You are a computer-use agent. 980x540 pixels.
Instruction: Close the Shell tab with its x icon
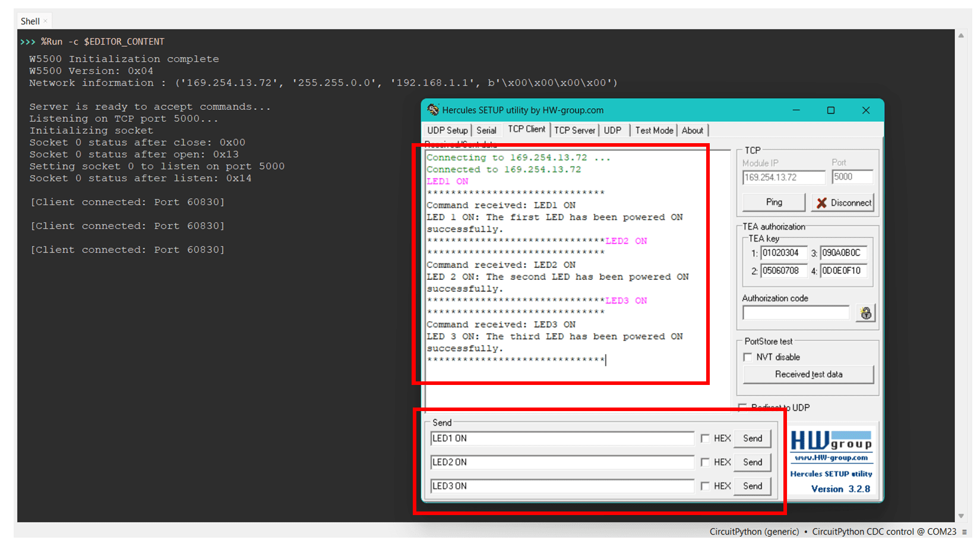[45, 21]
